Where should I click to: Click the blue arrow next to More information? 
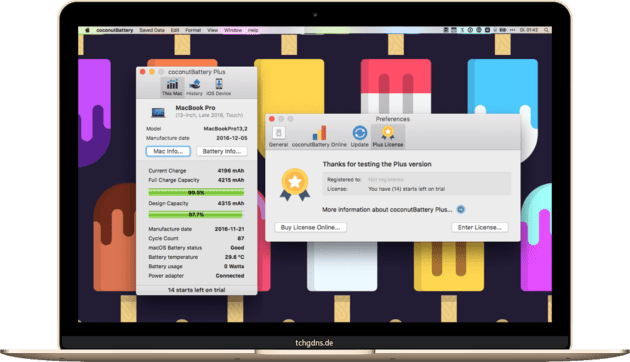point(461,209)
